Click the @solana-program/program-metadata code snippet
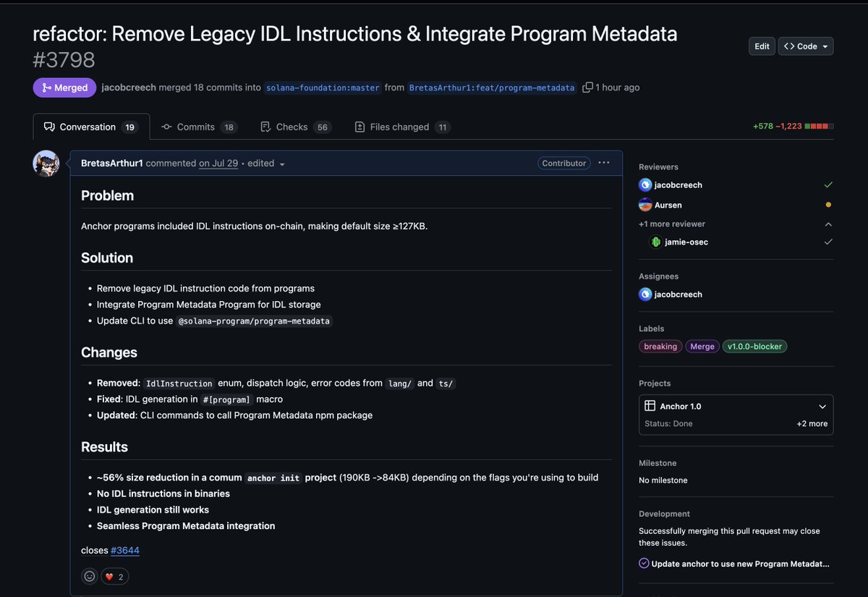868x597 pixels. click(x=255, y=321)
